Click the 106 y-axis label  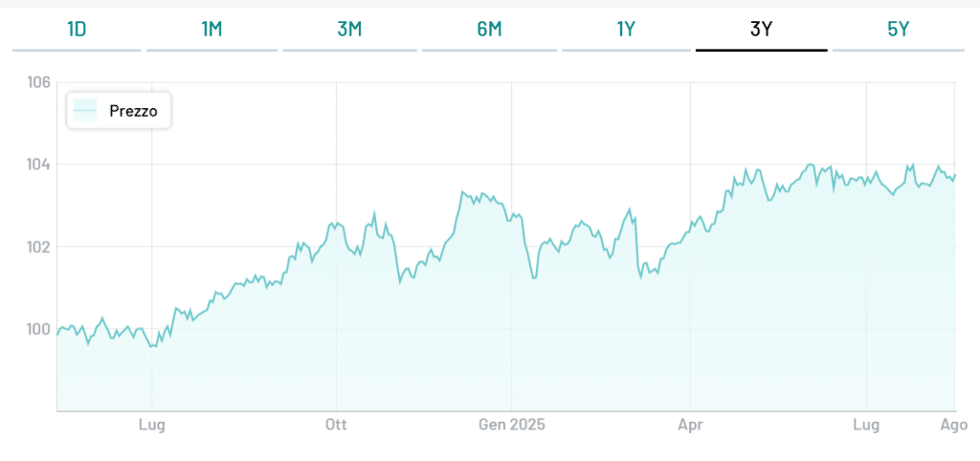coord(38,82)
